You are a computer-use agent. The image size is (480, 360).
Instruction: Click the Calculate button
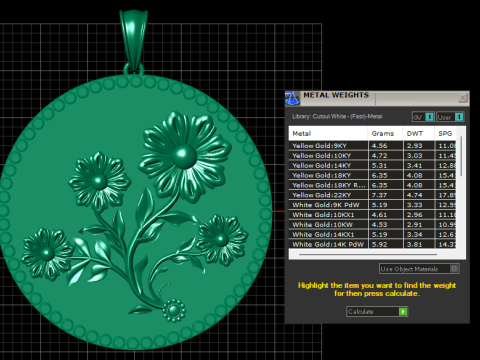377,312
